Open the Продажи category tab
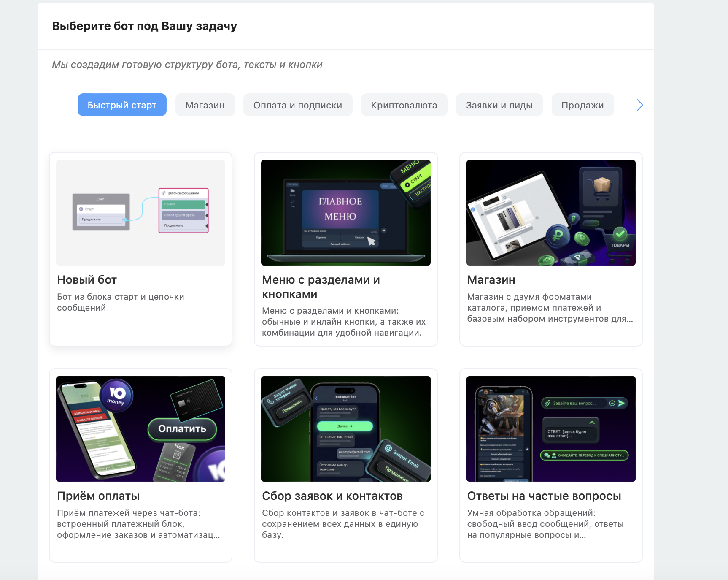 582,105
